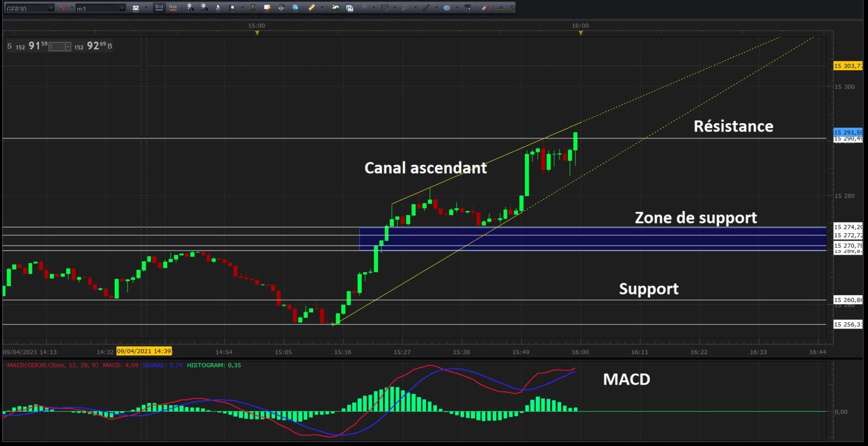This screenshot has width=868, height=446.
Task: Click the zoom out magnifier icon
Action: 203,8
